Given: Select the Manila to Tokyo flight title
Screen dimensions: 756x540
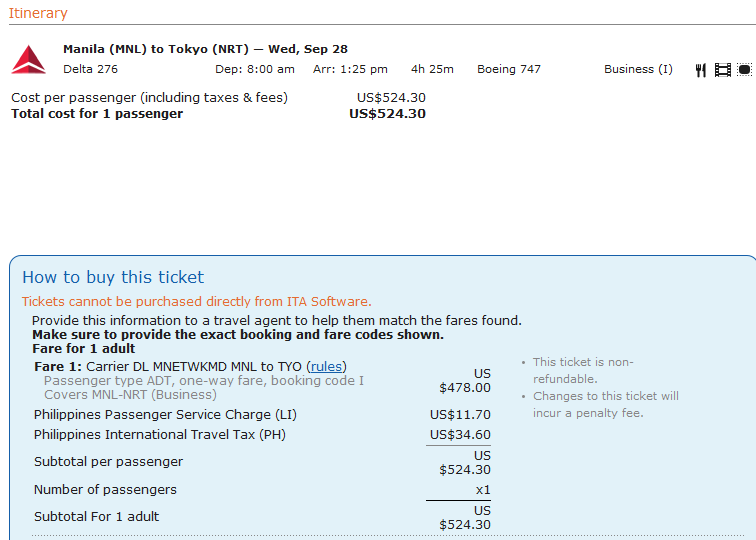Looking at the screenshot, I should [x=205, y=49].
